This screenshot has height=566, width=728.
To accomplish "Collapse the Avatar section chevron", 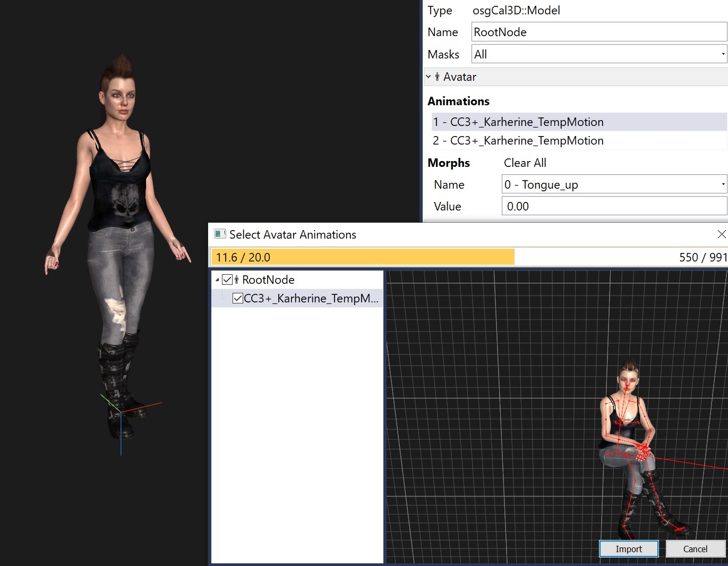I will coord(429,77).
